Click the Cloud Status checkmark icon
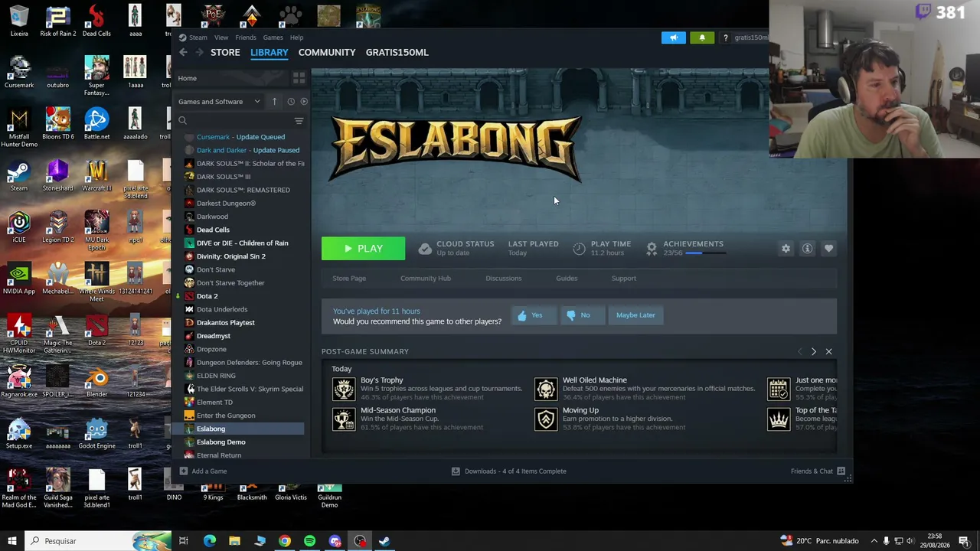The image size is (980, 551). (425, 249)
